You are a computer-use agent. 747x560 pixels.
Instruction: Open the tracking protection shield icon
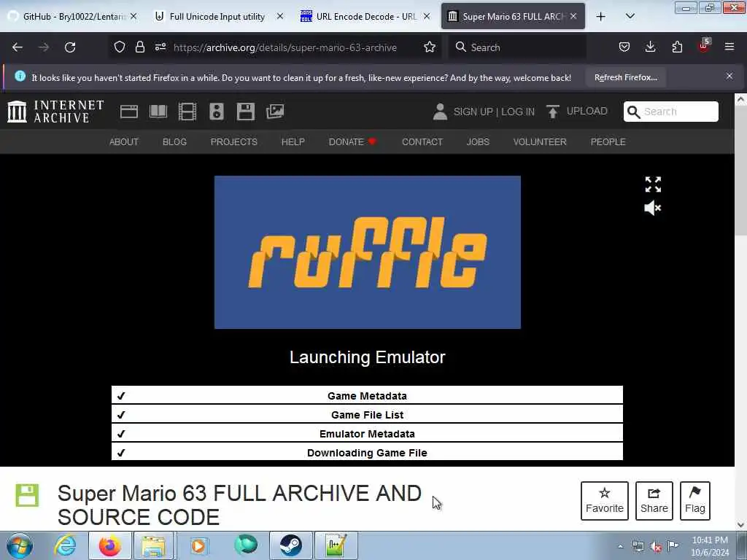(120, 47)
